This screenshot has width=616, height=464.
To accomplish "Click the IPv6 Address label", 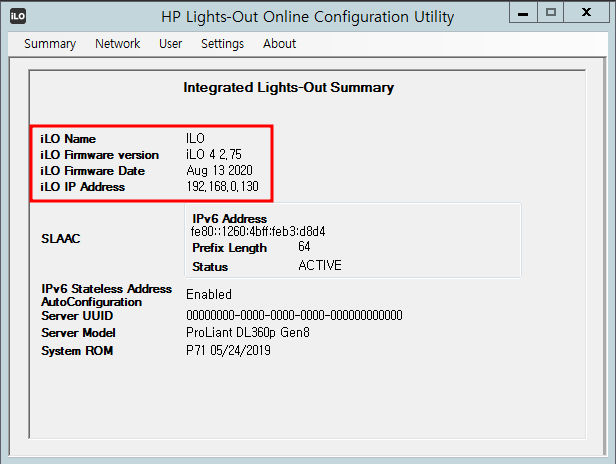I will (229, 219).
